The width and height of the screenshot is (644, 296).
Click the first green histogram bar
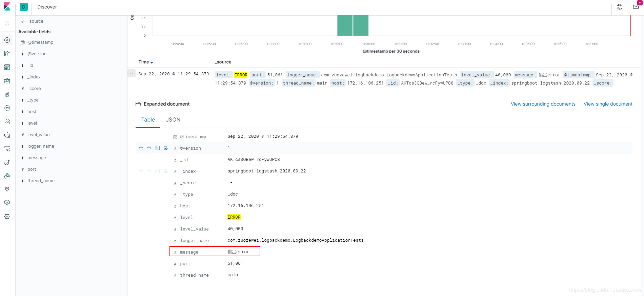345,25
